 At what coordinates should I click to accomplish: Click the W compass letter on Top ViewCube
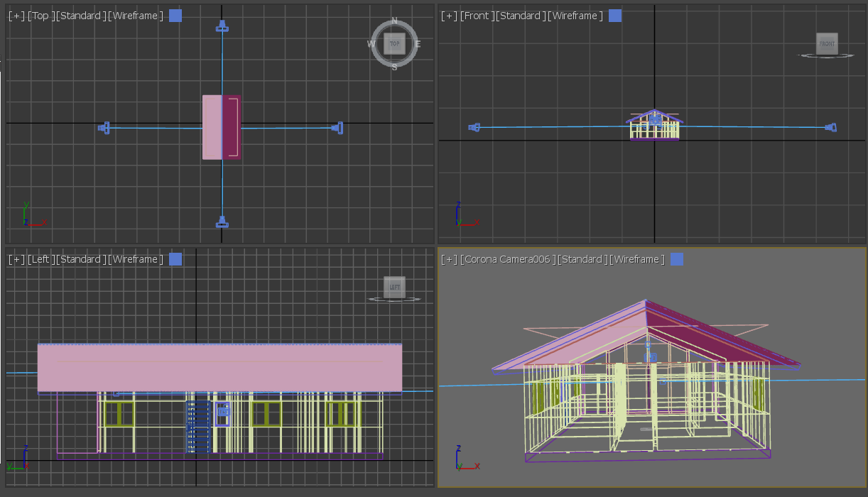[371, 44]
